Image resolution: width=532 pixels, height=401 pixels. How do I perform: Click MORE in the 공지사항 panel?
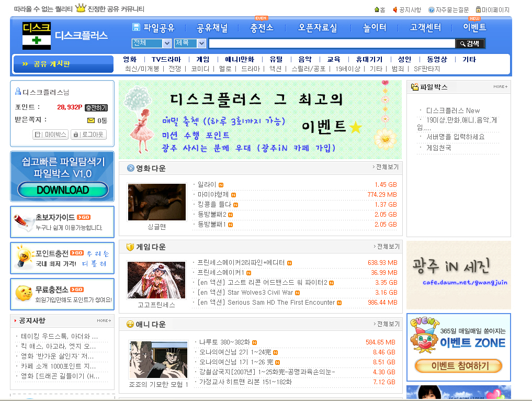(104, 320)
